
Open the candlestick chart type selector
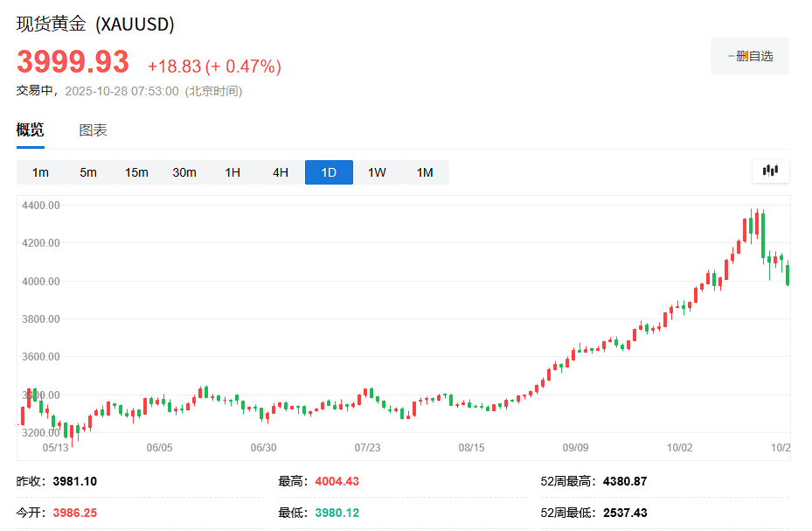[770, 171]
